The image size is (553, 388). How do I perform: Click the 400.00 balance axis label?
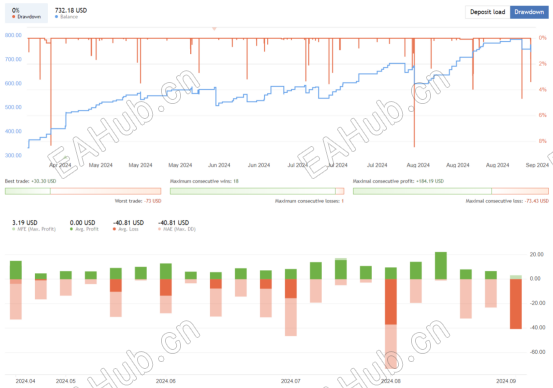13,131
